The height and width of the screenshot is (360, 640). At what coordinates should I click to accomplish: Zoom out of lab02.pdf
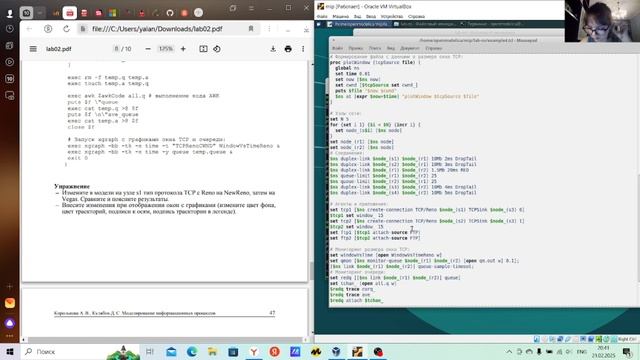coord(148,49)
